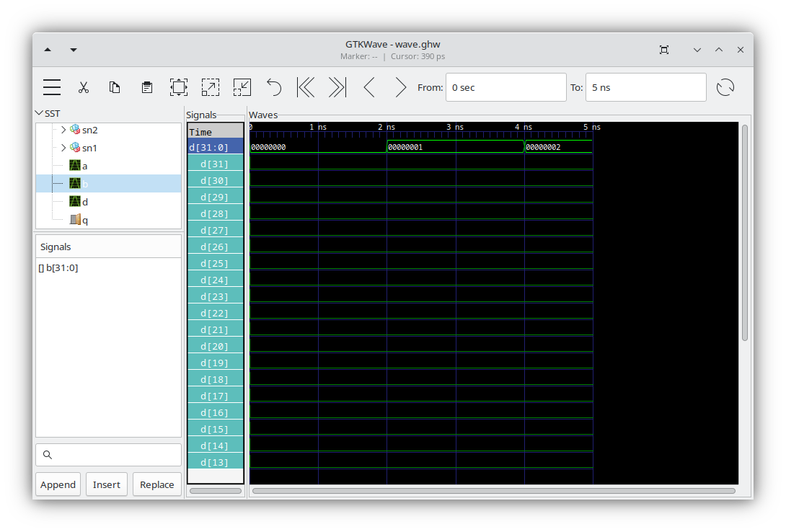Expand the sn2 tree node
Image resolution: width=786 pixels, height=532 pixels.
(x=63, y=130)
